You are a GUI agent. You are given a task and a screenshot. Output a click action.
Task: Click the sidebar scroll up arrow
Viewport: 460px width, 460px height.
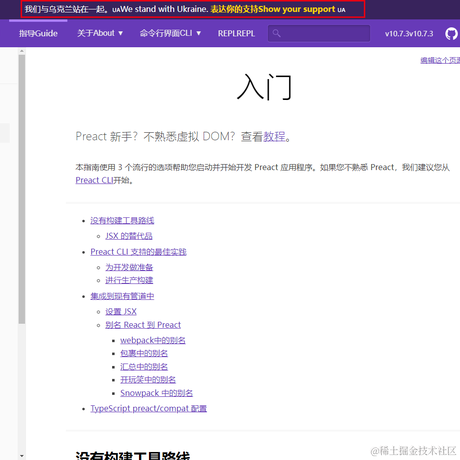point(22,51)
